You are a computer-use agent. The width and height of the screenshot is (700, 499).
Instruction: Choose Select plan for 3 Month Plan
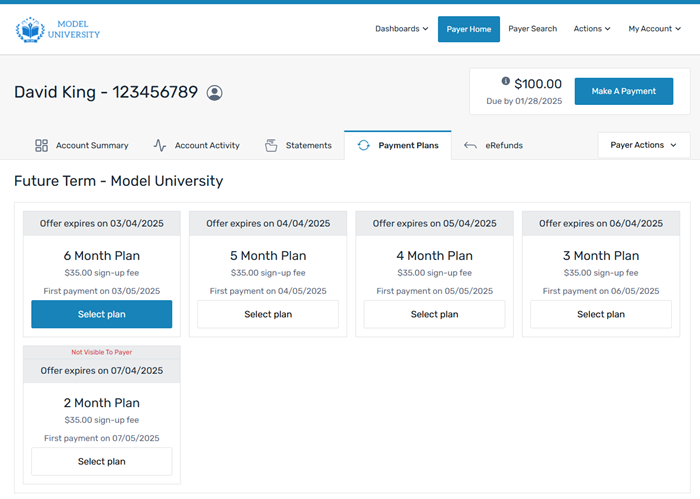[600, 314]
